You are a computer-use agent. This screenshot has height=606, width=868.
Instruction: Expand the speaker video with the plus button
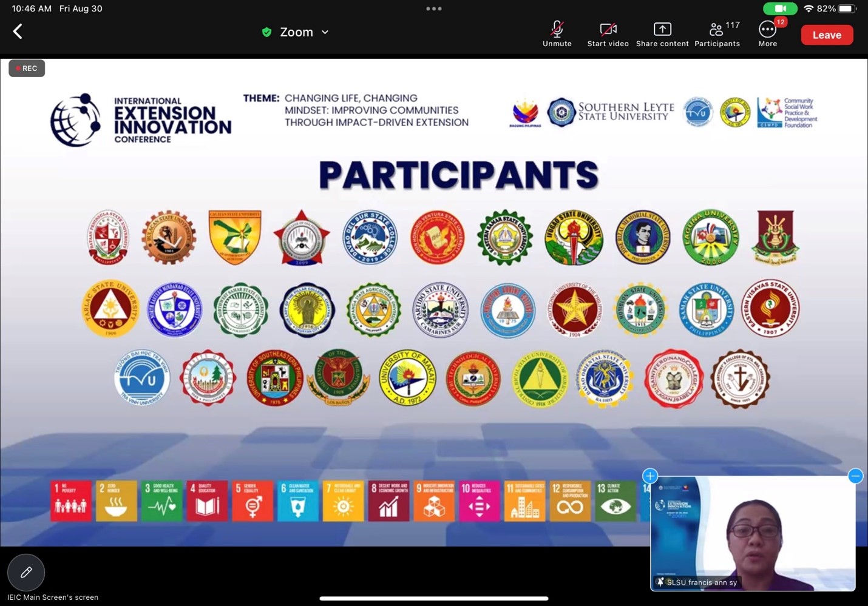coord(650,476)
